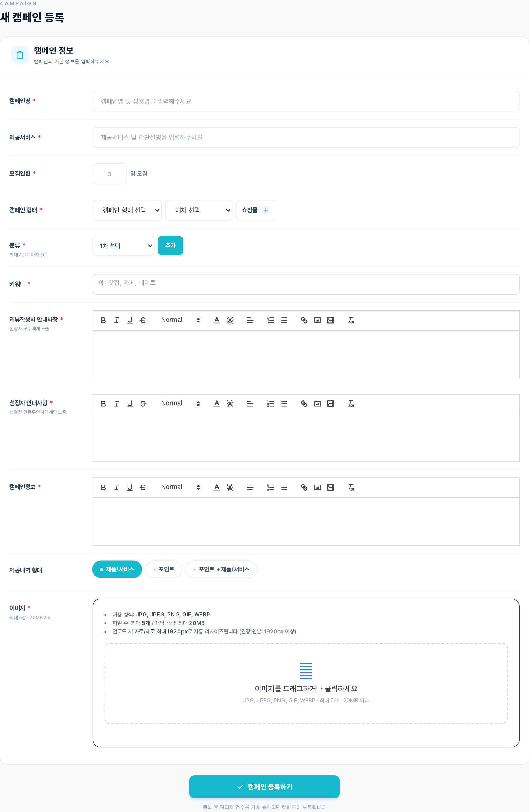Open Normal heading dropdown in 선정자 안내사항 editor
The width and height of the screenshot is (529, 812).
[x=180, y=404]
